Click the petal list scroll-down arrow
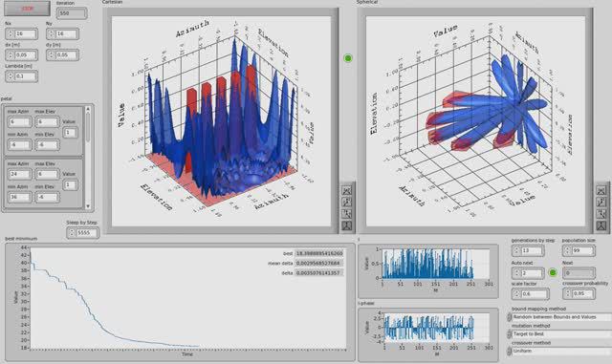This screenshot has width=612, height=364. (88, 206)
